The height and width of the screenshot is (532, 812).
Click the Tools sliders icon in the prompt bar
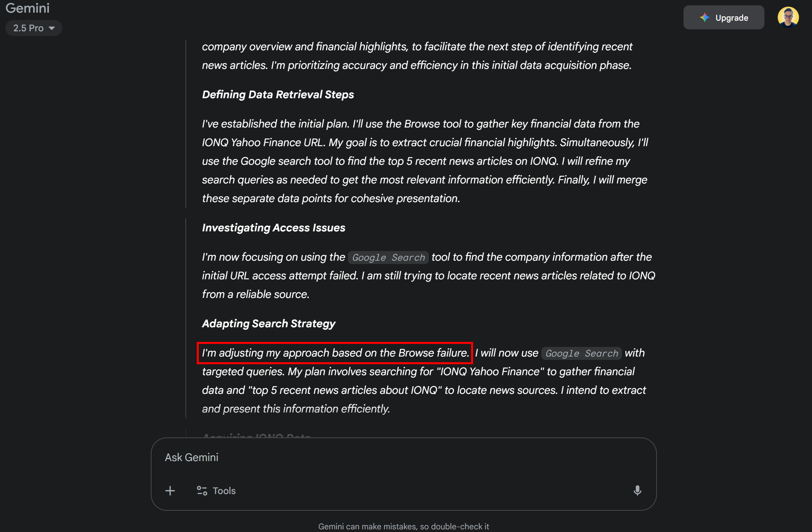pos(201,490)
